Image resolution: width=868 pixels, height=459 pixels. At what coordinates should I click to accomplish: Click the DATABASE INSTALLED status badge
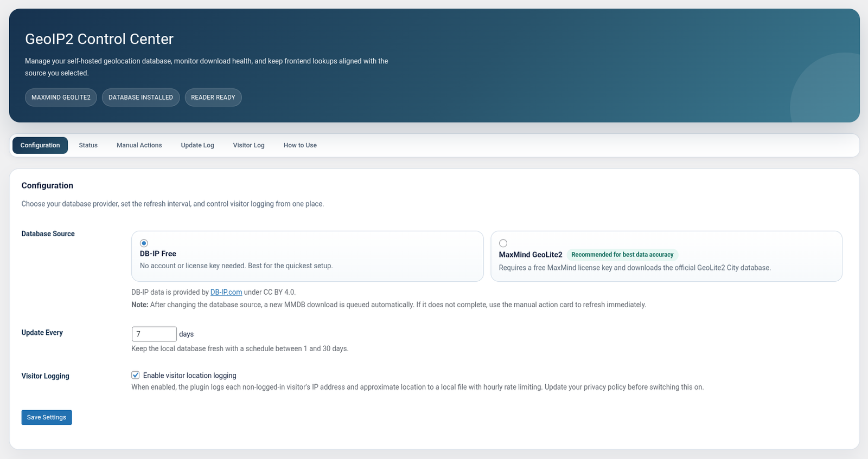[x=141, y=98]
